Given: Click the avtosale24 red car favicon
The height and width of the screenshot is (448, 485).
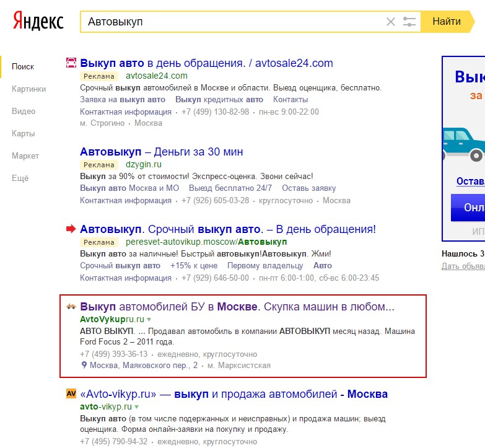Looking at the screenshot, I should pos(71,63).
